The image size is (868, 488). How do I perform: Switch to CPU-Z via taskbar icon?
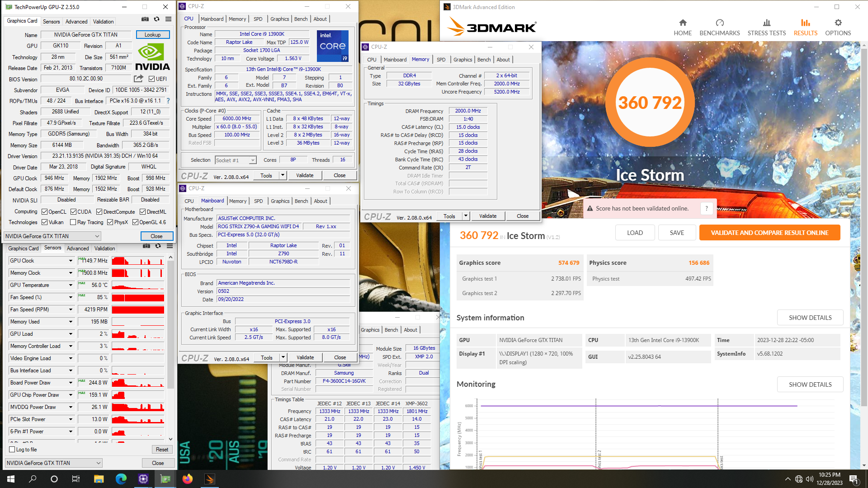click(x=143, y=479)
